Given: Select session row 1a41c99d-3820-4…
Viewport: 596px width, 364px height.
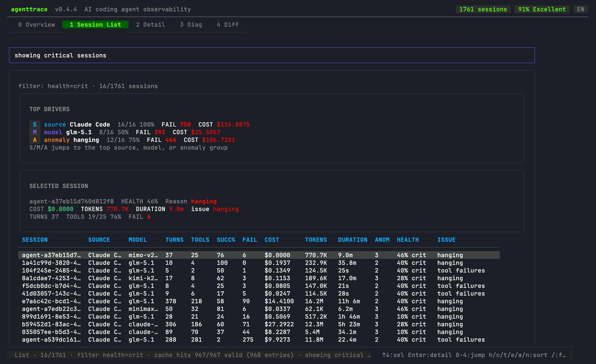Looking at the screenshot, I should tap(259, 263).
